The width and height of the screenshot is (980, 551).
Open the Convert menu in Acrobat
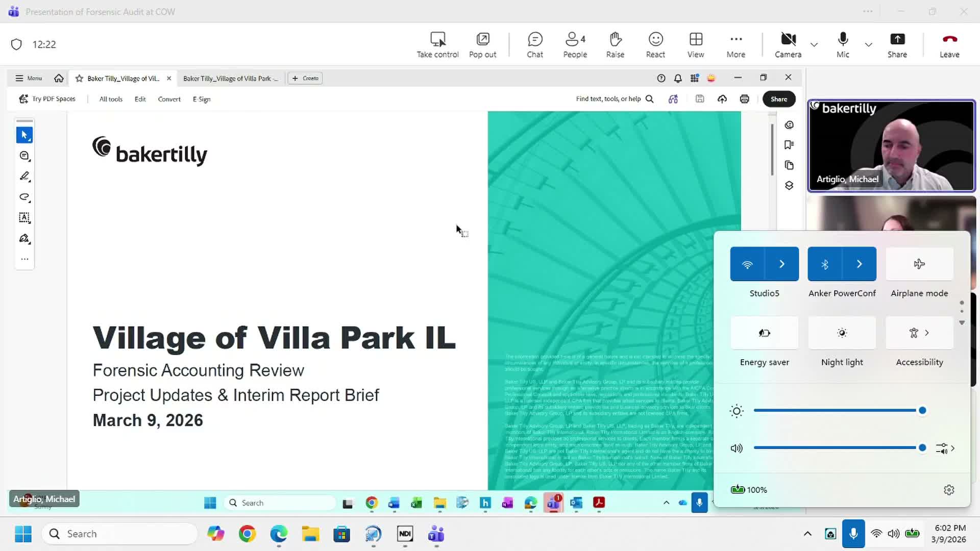pyautogui.click(x=169, y=98)
